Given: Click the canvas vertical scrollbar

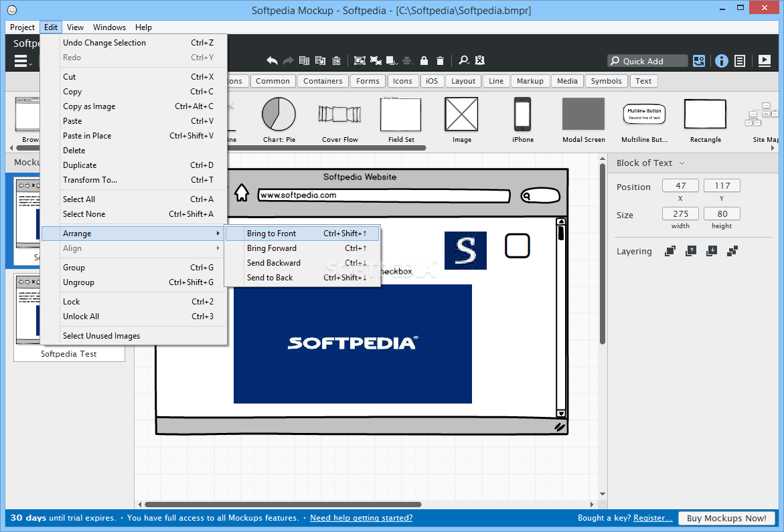Looking at the screenshot, I should [x=603, y=253].
